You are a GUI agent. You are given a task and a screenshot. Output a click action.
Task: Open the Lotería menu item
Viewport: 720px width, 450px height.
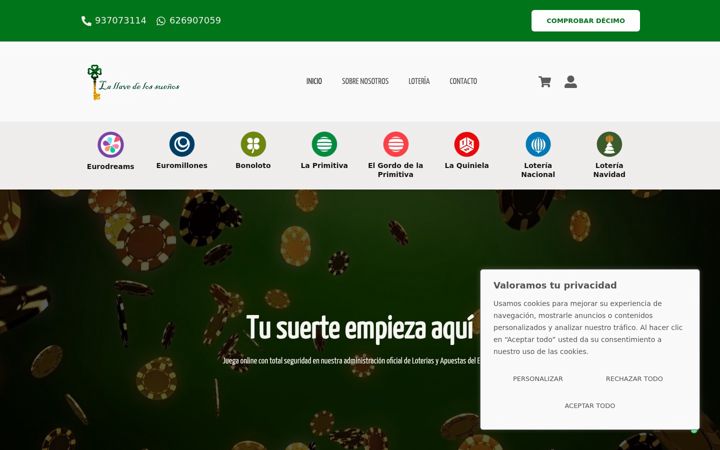click(x=419, y=81)
